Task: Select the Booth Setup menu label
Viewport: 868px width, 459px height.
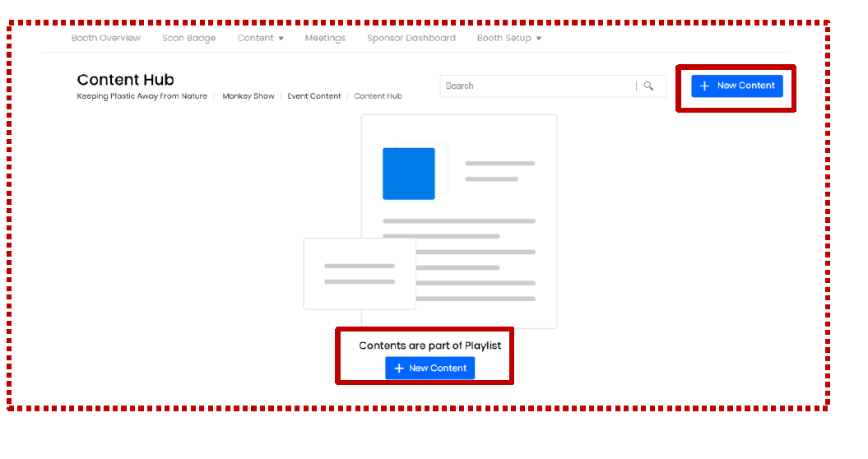Action: (x=504, y=38)
